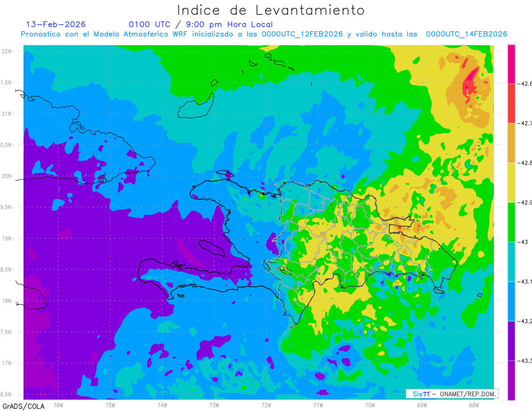The height and width of the screenshot is (411, 532).
Task: Click the '68W' longitude label
Action: click(x=474, y=405)
